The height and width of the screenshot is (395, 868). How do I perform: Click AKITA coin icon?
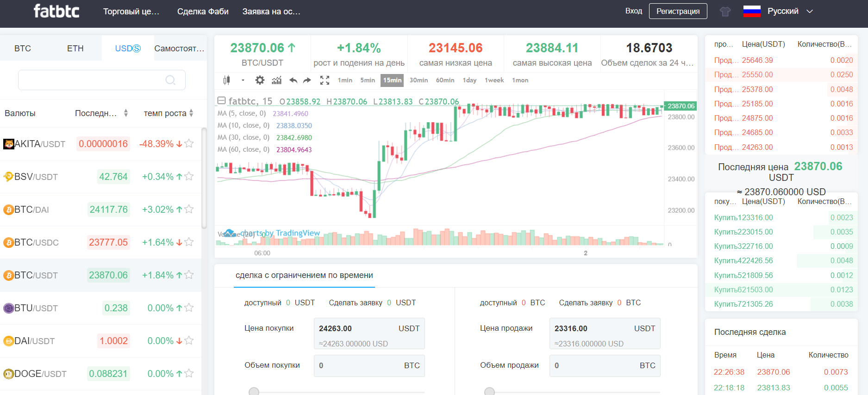tap(9, 144)
